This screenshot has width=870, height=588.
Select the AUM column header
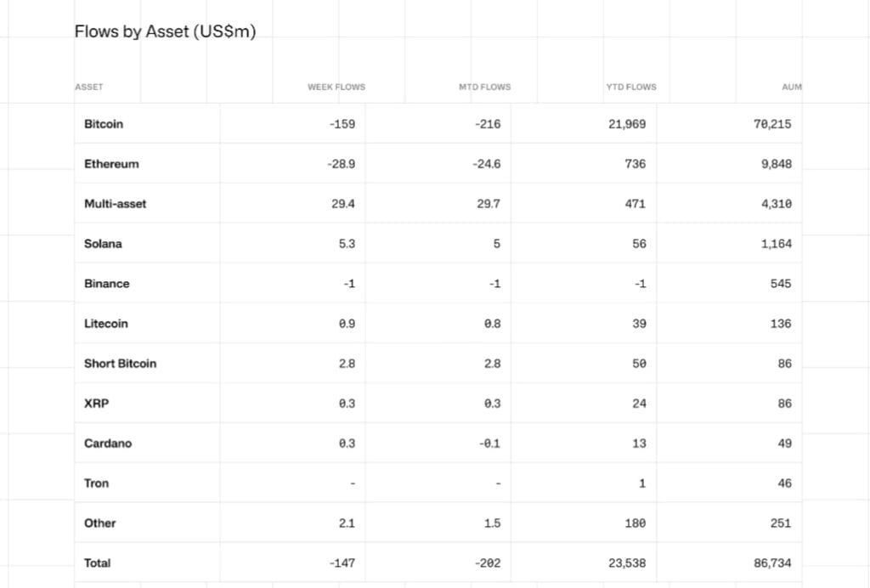(791, 87)
